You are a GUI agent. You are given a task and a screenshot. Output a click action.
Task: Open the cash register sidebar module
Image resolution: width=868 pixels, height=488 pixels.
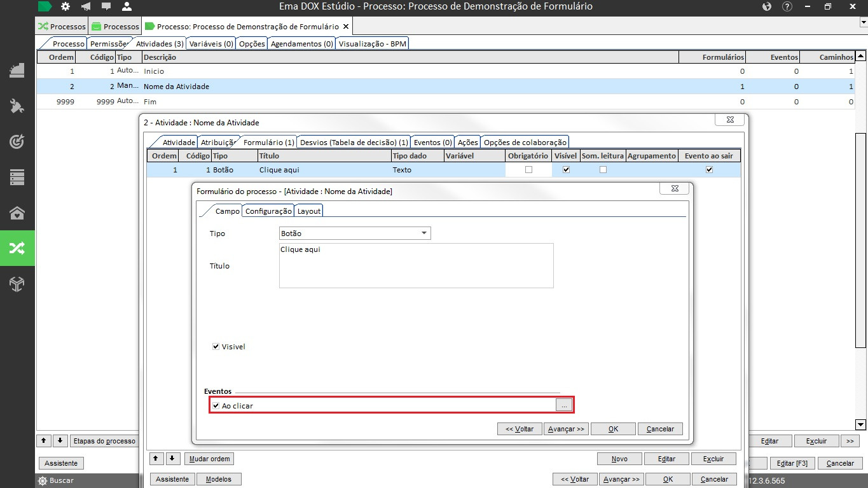click(17, 71)
